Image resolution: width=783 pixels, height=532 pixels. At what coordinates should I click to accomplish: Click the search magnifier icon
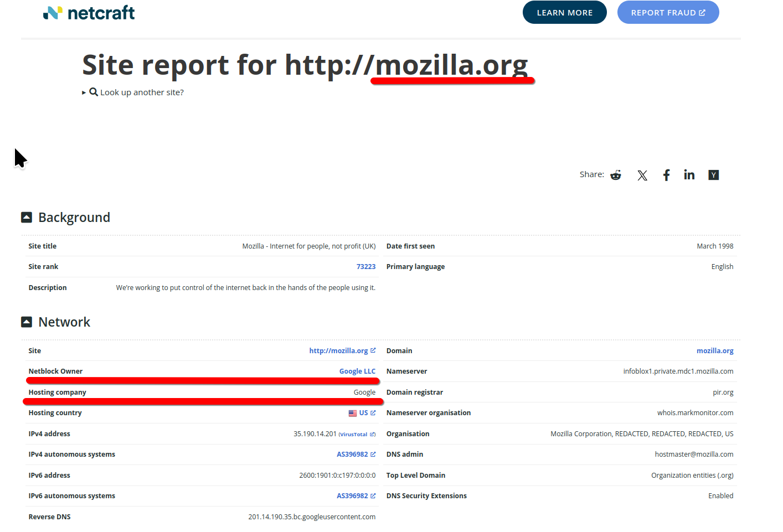(x=94, y=92)
